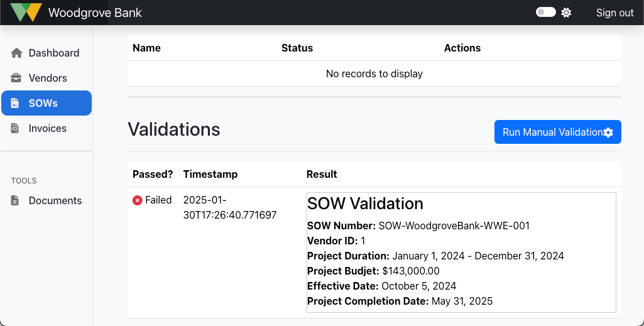The width and height of the screenshot is (644, 326).
Task: Open the Invoices menu item
Action: (x=47, y=129)
